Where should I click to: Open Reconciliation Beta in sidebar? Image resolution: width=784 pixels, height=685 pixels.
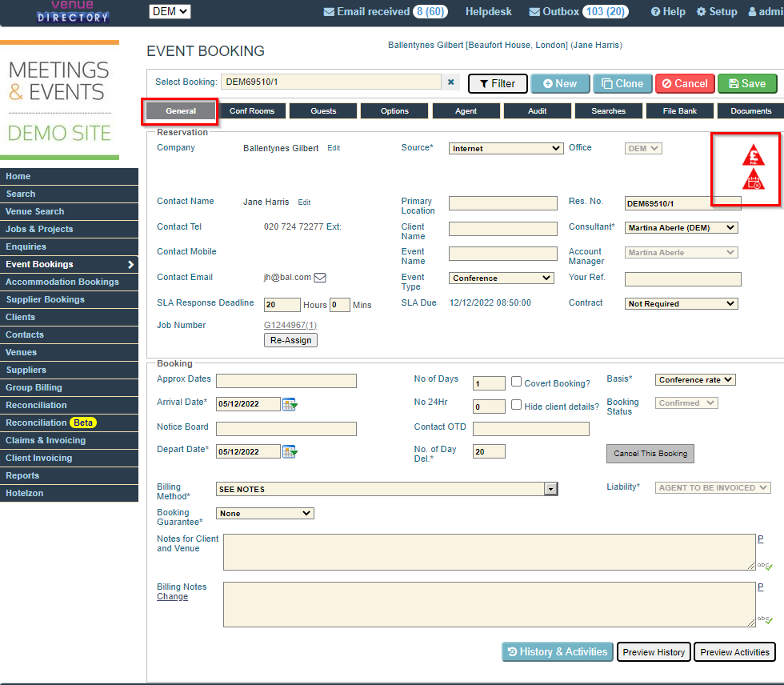click(69, 423)
